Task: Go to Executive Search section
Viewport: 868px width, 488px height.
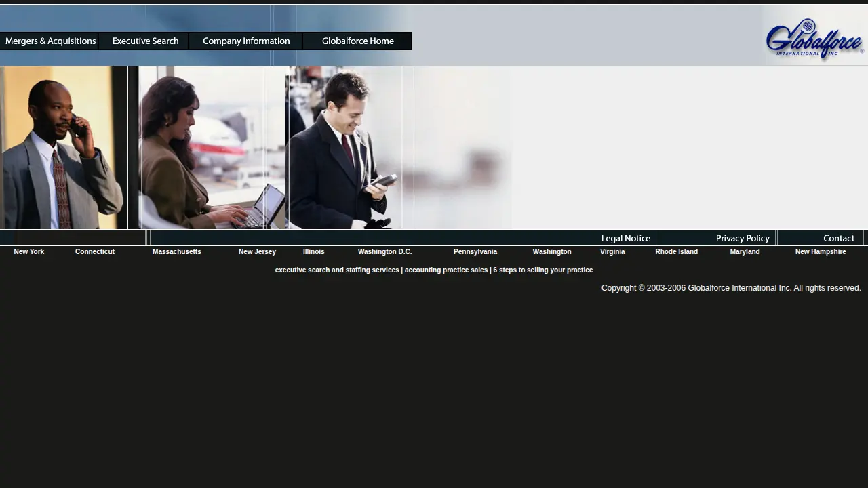Action: (x=145, y=41)
